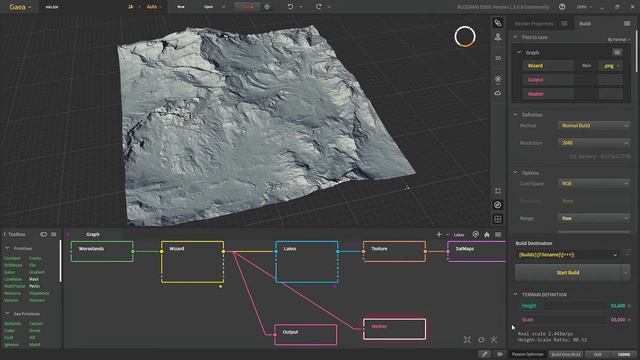Screen dimensions: 640x360
Task: Open the 100% zoom dropdown in title bar
Action: tap(584, 7)
